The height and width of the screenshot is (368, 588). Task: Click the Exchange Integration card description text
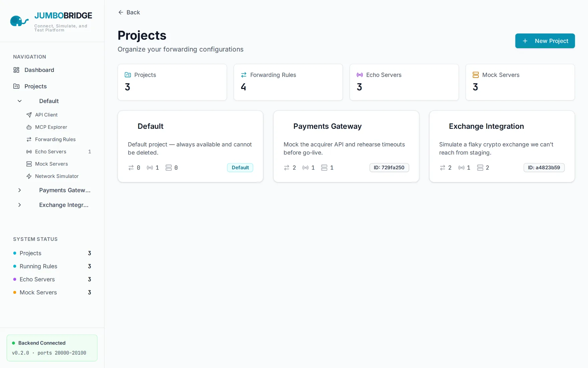[x=496, y=149]
